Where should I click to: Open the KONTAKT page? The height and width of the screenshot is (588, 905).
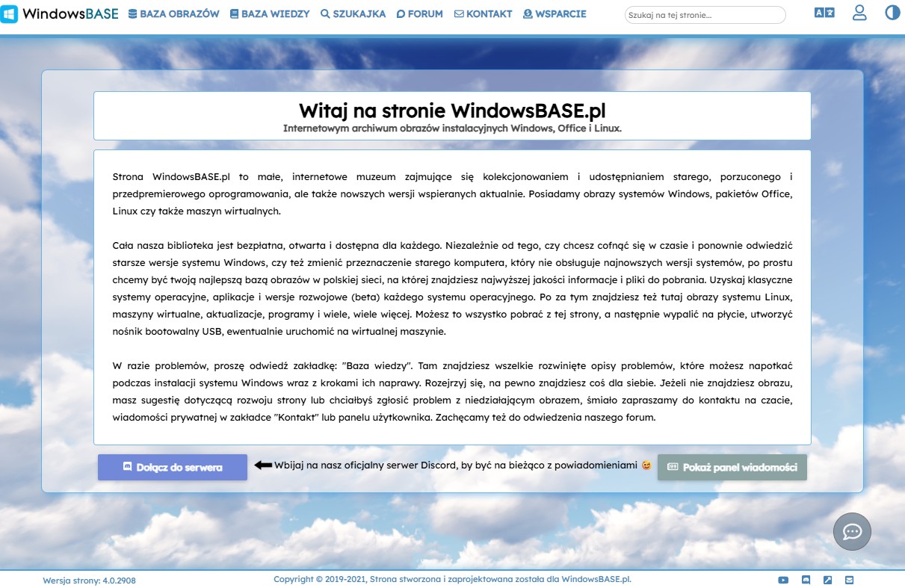click(483, 13)
